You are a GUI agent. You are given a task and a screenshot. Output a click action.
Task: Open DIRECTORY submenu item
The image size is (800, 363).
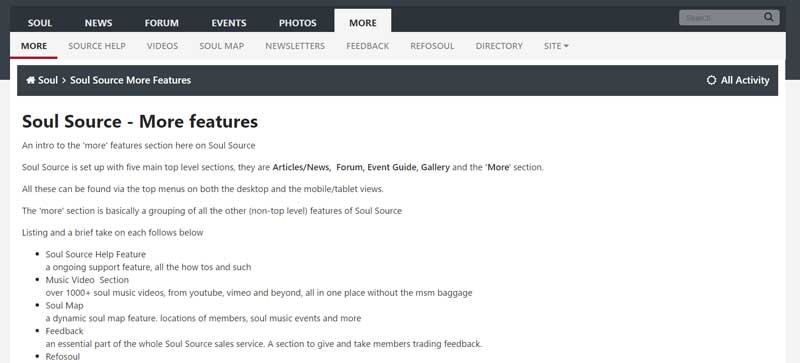click(x=499, y=46)
